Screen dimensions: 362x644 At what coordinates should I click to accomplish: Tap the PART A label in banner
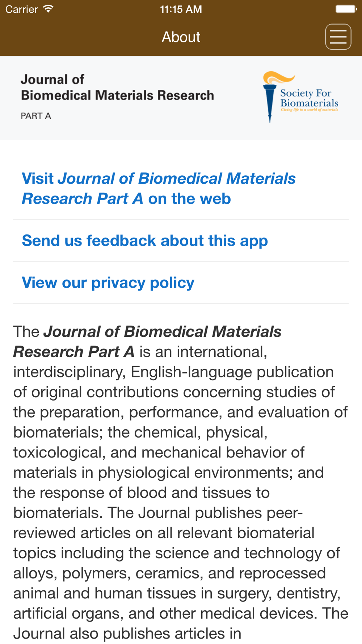pos(36,116)
